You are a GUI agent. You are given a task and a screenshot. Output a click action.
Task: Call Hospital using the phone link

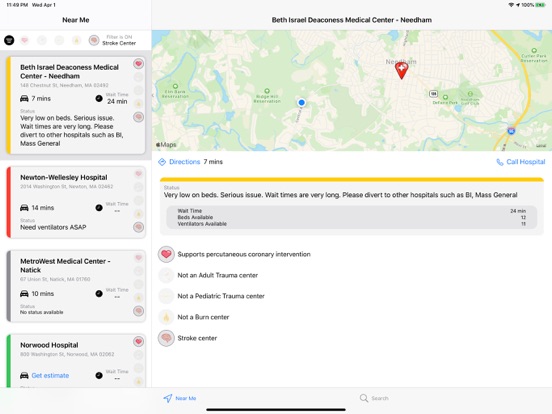[x=526, y=162]
